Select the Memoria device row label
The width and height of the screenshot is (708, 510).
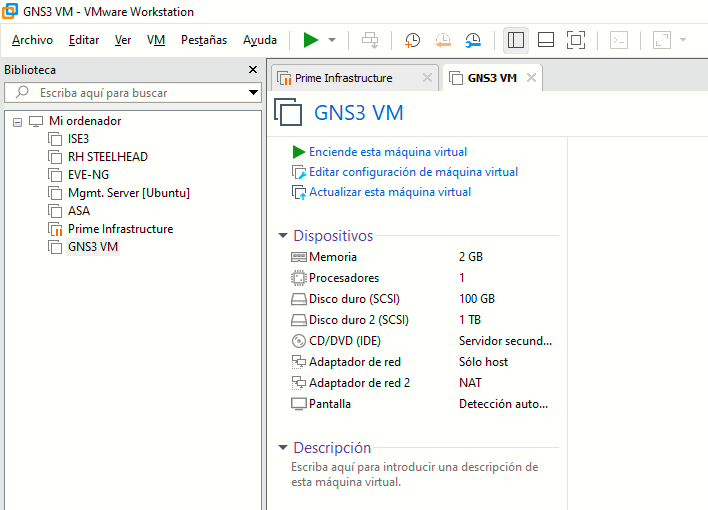point(333,257)
